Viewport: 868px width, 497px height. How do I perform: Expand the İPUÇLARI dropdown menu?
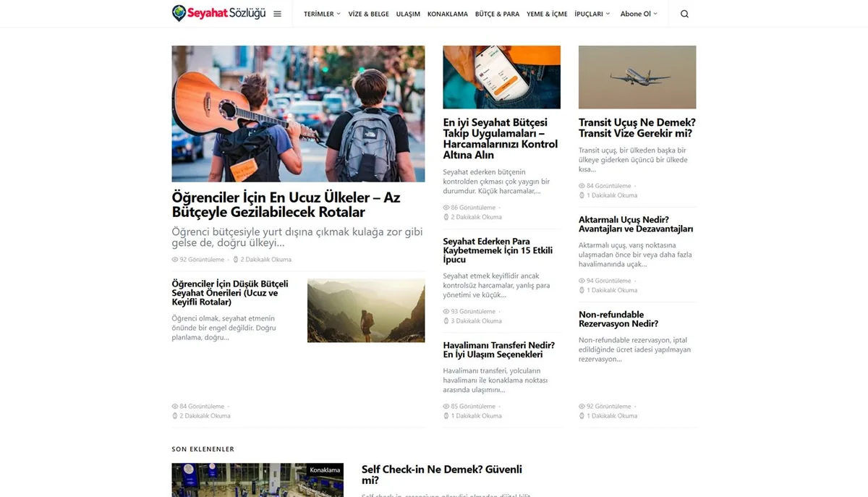pyautogui.click(x=592, y=14)
